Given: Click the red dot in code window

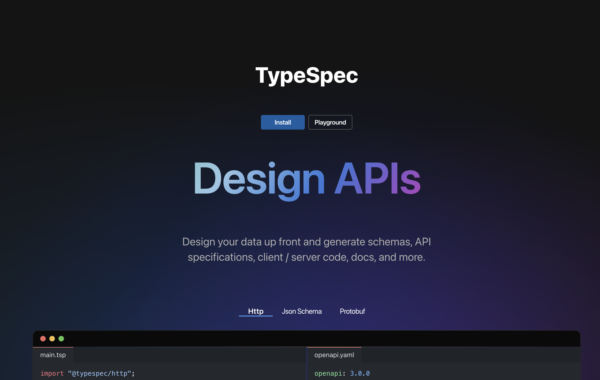Looking at the screenshot, I should (x=43, y=339).
